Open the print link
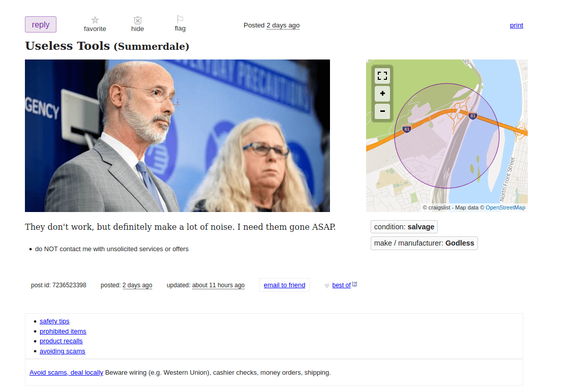Viewport: 571px width, 392px height. (517, 25)
